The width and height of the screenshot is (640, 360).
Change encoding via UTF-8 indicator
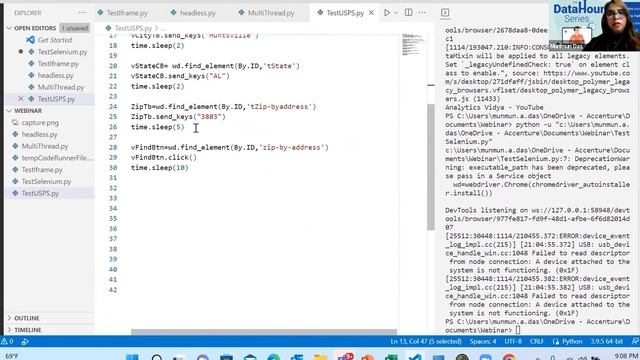[513, 341]
